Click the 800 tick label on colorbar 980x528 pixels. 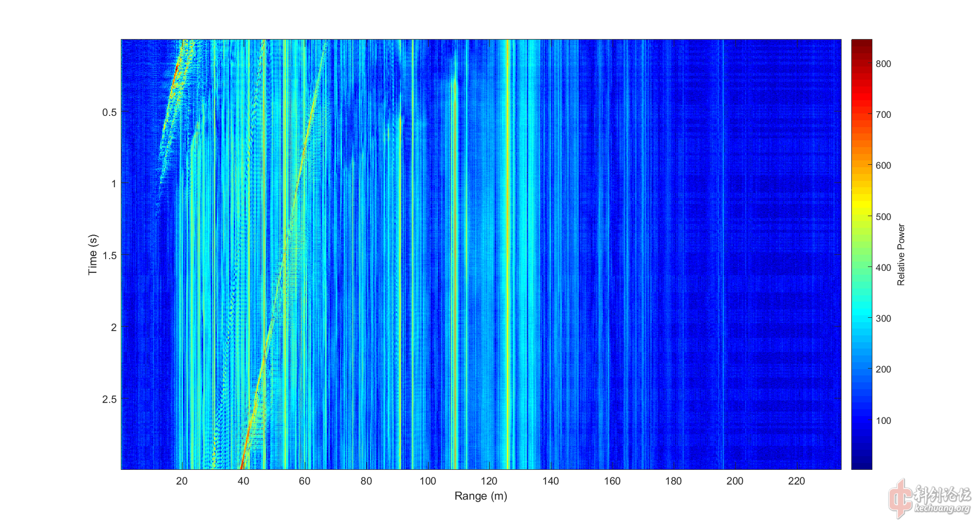point(883,64)
